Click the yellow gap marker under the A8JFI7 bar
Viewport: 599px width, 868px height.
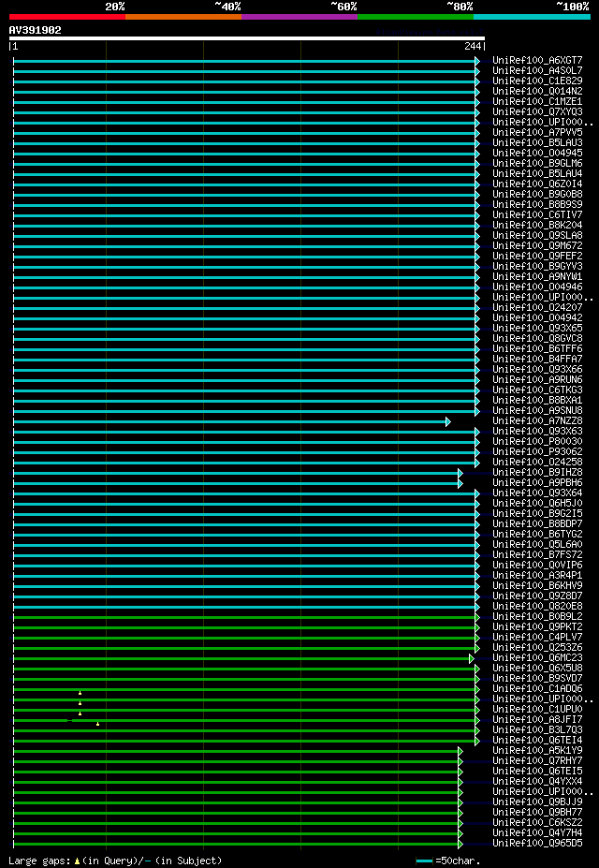coord(98,724)
